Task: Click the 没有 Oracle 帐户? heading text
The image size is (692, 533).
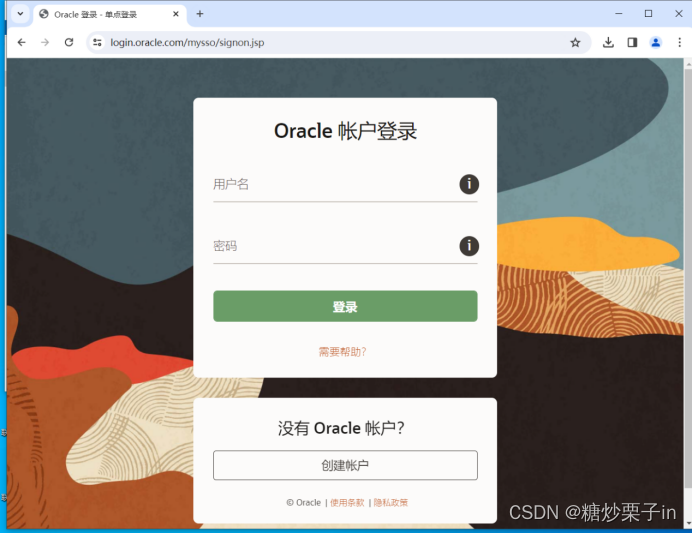Action: point(341,428)
